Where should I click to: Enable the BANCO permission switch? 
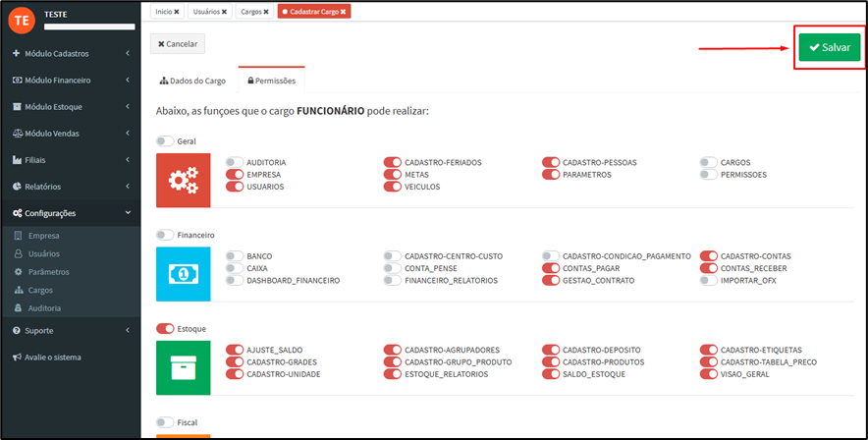point(235,255)
